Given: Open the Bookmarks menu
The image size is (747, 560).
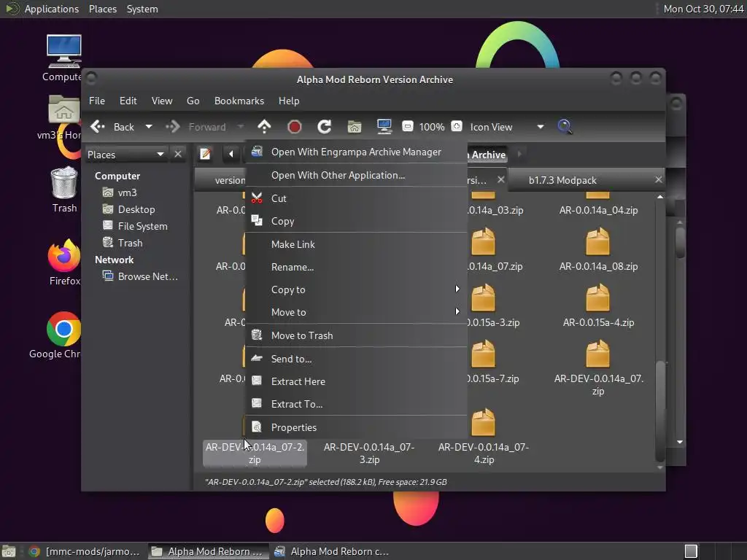Looking at the screenshot, I should click(x=239, y=101).
